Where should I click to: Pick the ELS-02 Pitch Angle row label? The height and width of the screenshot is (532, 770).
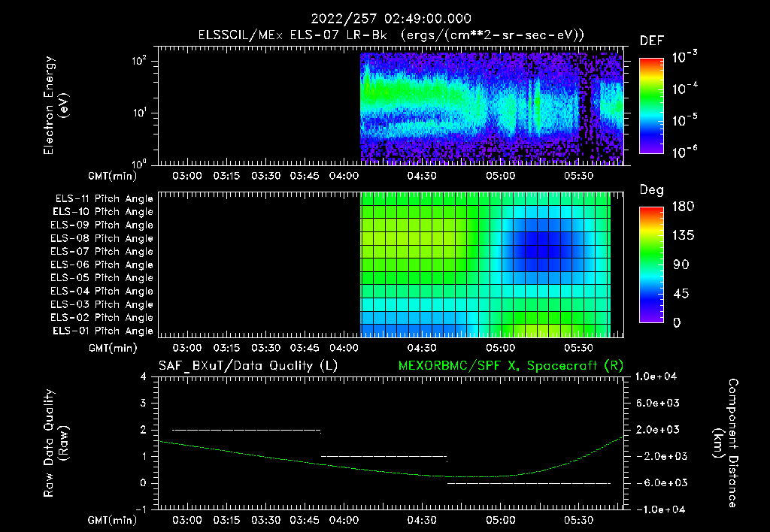pos(102,318)
